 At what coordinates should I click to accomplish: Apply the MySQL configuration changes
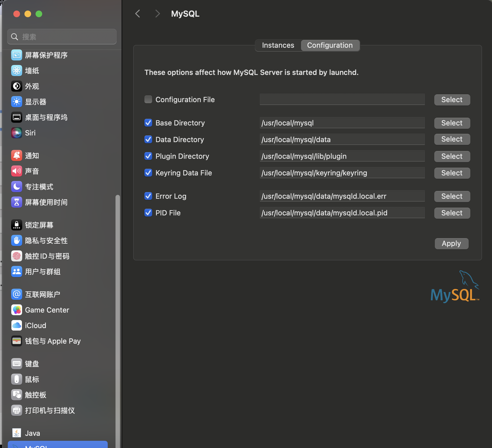pyautogui.click(x=451, y=243)
